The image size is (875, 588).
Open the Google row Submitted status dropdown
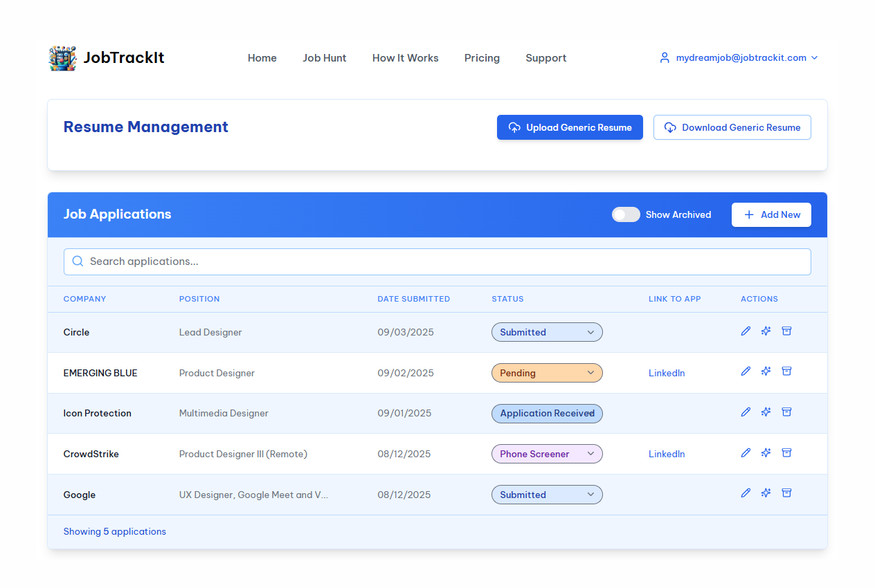547,495
